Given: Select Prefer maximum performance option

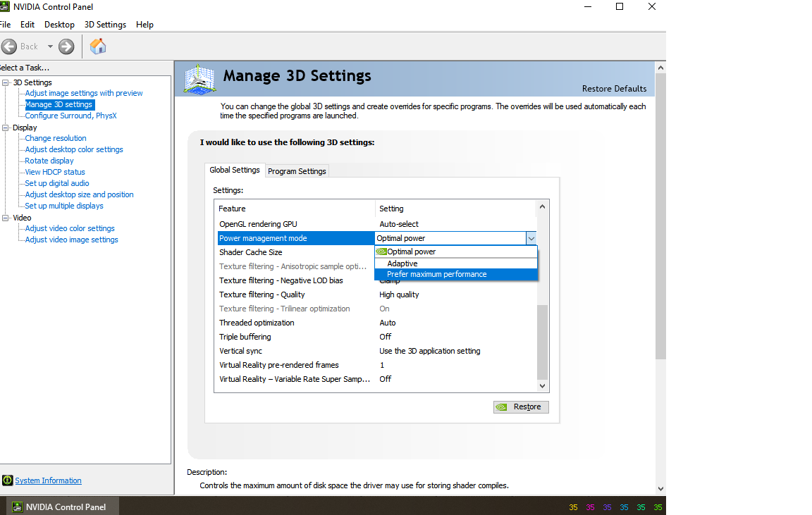Looking at the screenshot, I should click(436, 274).
